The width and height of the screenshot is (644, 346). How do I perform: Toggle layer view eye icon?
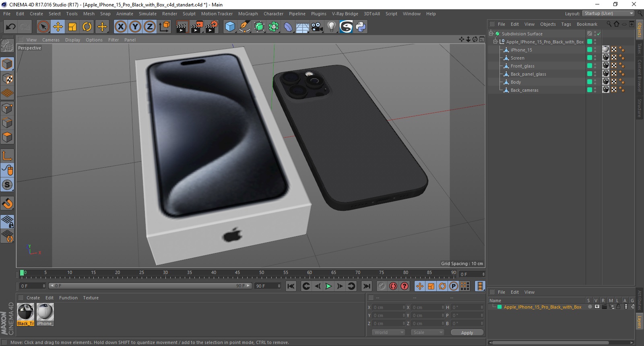(x=597, y=307)
